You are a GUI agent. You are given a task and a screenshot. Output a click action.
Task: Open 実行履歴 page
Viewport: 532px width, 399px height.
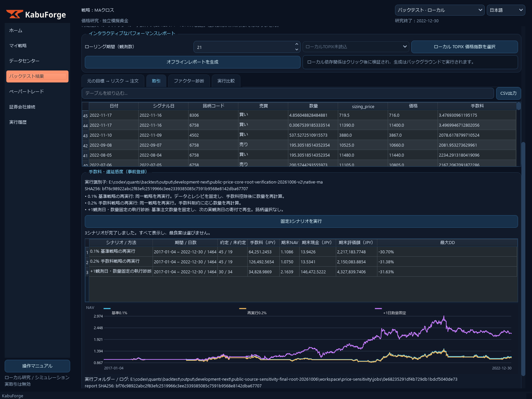point(37,122)
